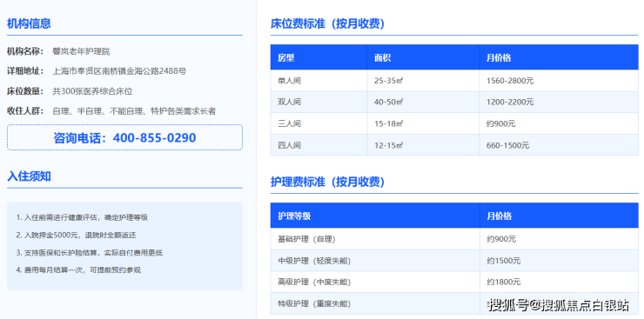
Task: Select the 中级护理（轻度失能）cell
Action: 375,261
